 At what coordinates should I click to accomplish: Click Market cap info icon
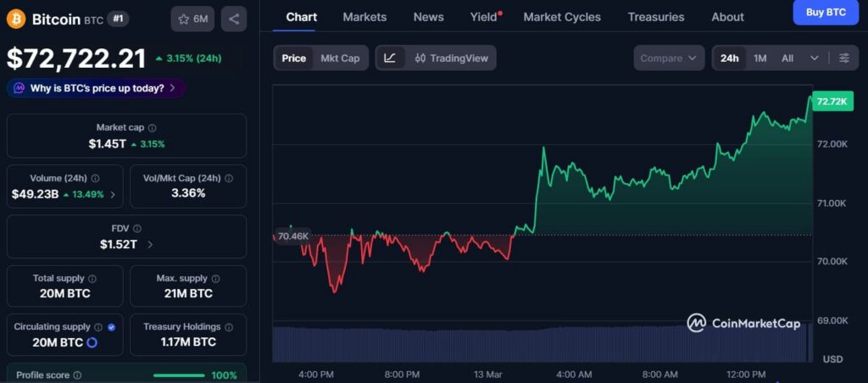[153, 128]
